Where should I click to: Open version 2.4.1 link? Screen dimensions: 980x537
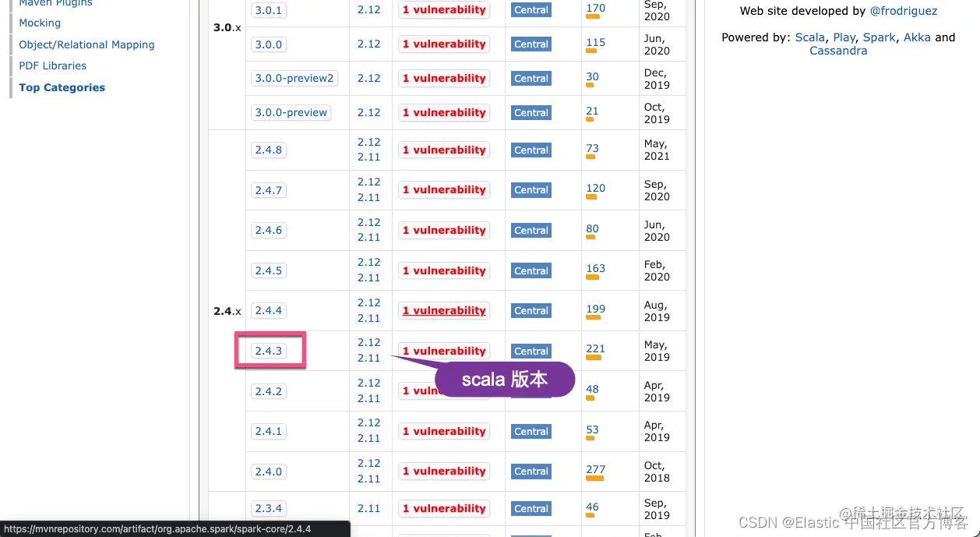pos(269,432)
